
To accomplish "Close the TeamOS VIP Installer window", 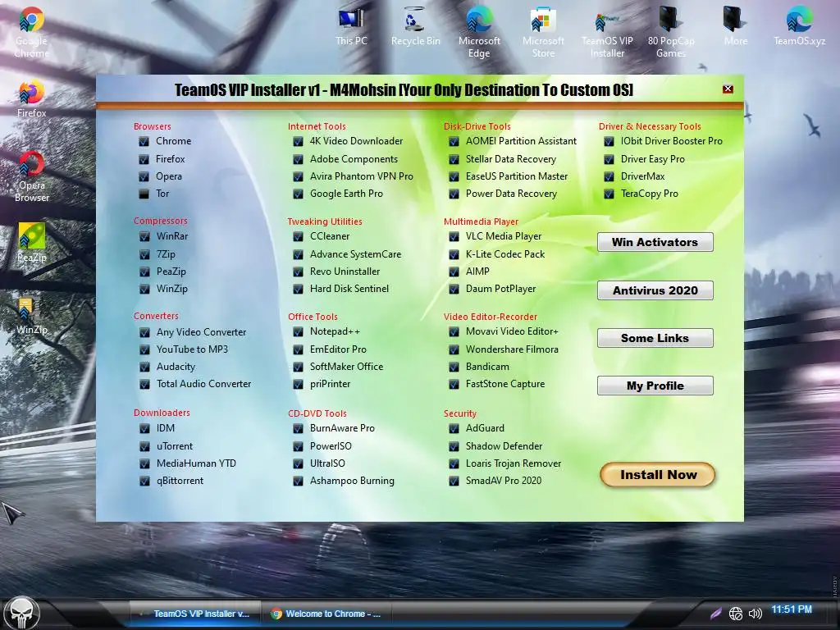I will click(x=728, y=89).
